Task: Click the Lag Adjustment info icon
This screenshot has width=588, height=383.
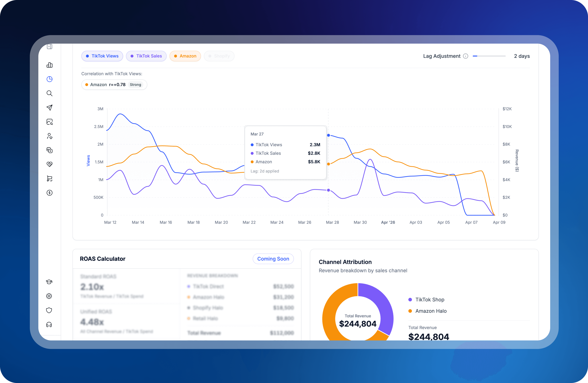Action: coord(465,56)
